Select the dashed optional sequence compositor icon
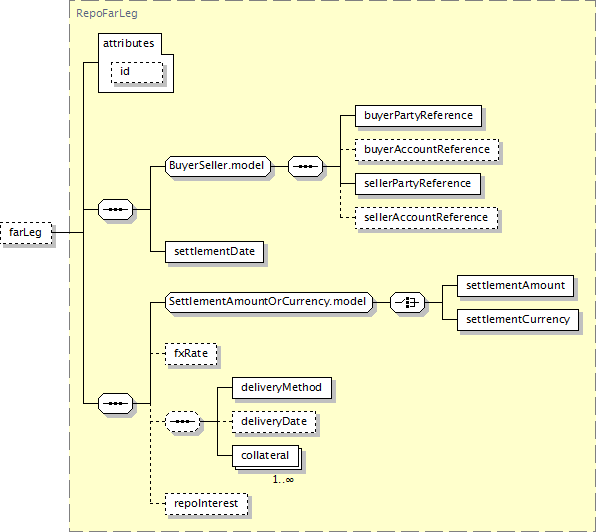 coord(182,421)
